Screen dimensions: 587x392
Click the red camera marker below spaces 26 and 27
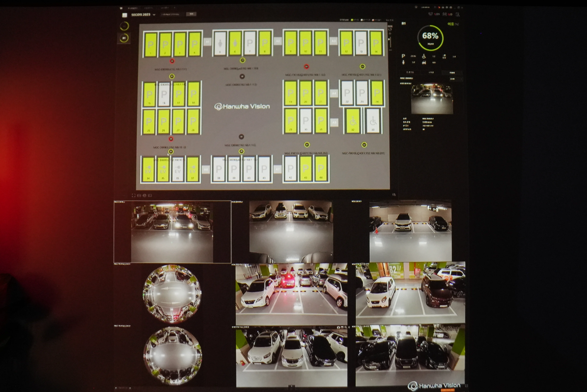[x=171, y=139]
